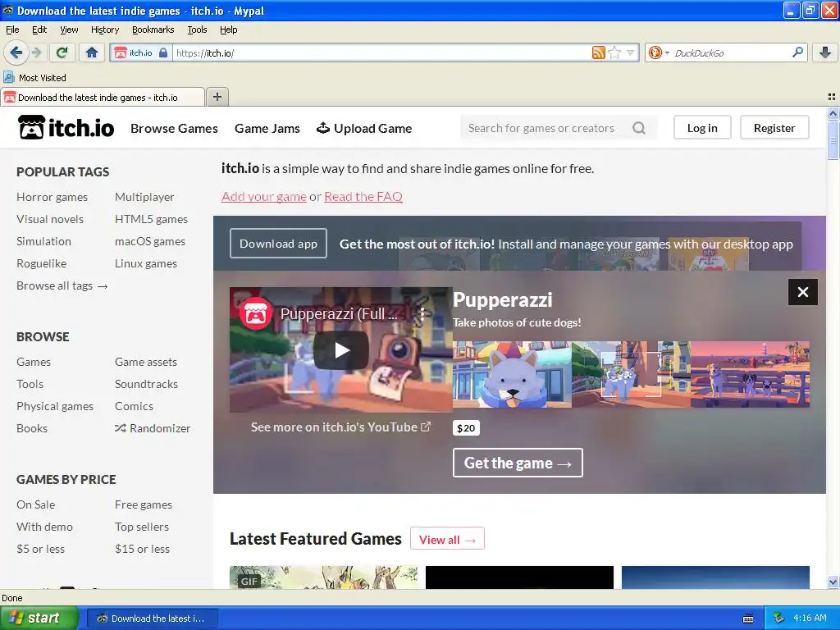
Task: Open the Help menu
Action: (228, 30)
